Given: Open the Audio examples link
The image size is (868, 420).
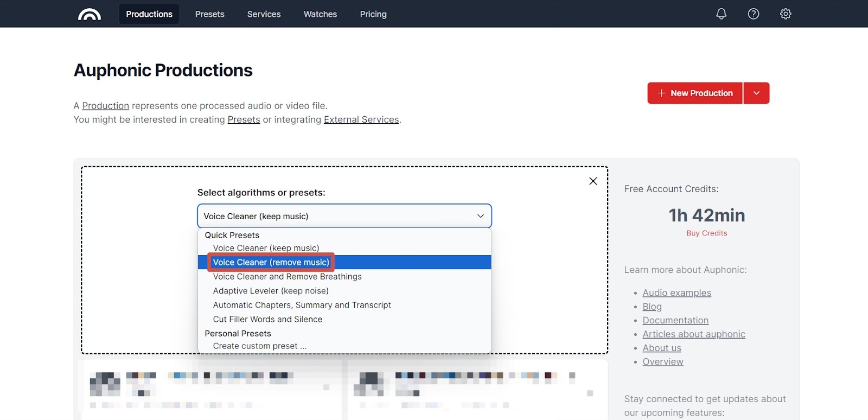Looking at the screenshot, I should (x=676, y=293).
